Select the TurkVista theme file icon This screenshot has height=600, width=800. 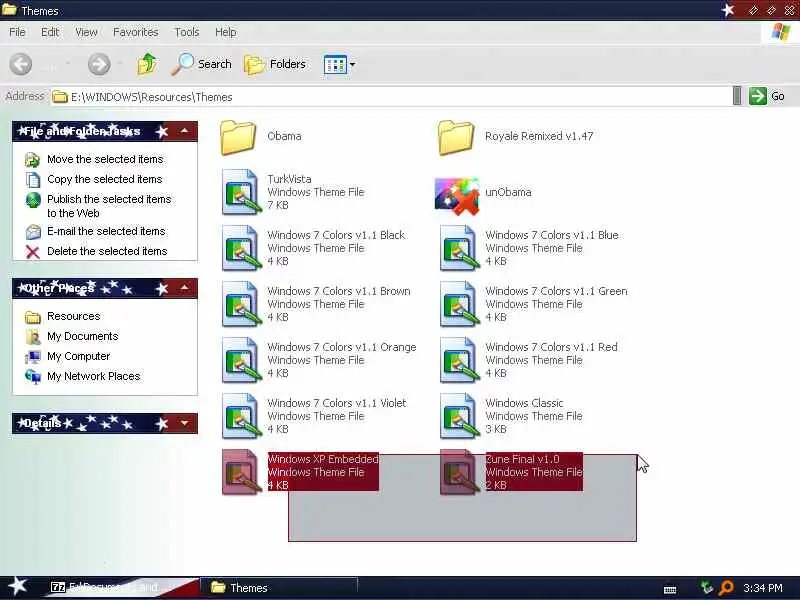coord(240,192)
